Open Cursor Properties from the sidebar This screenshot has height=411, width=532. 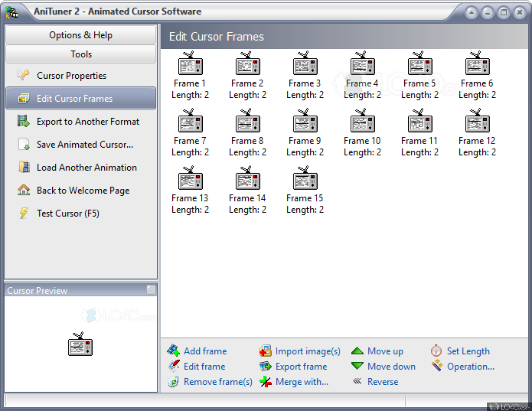tap(71, 76)
